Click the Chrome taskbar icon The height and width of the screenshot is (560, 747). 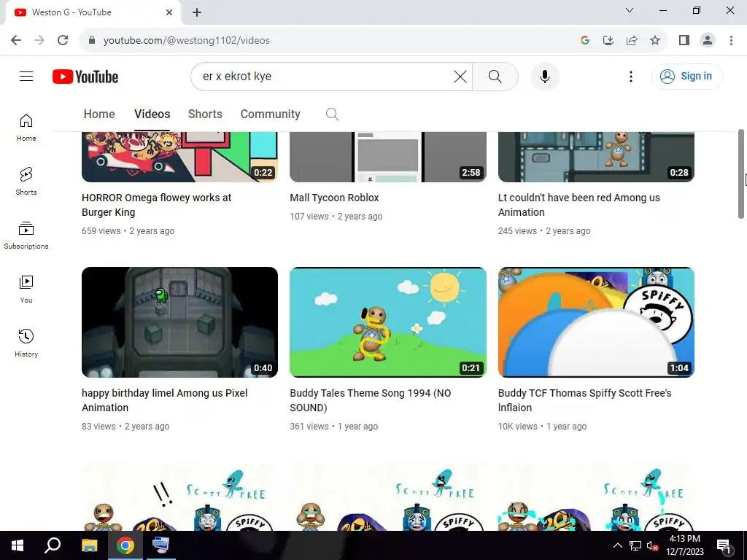[125, 545]
